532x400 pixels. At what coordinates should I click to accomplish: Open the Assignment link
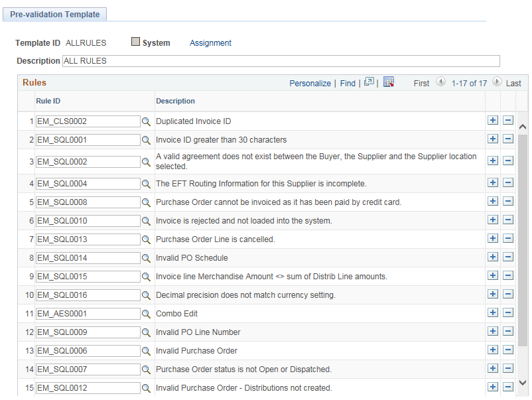(x=210, y=43)
